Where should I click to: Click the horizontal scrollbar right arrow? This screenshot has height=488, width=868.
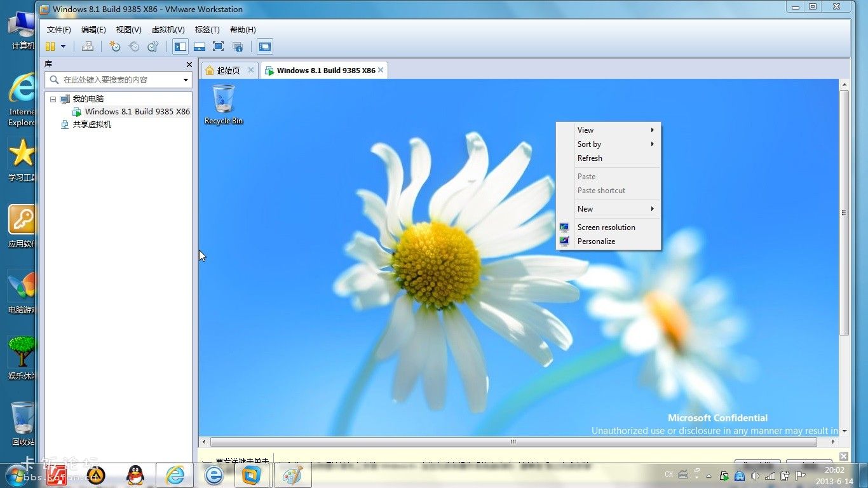pyautogui.click(x=833, y=442)
